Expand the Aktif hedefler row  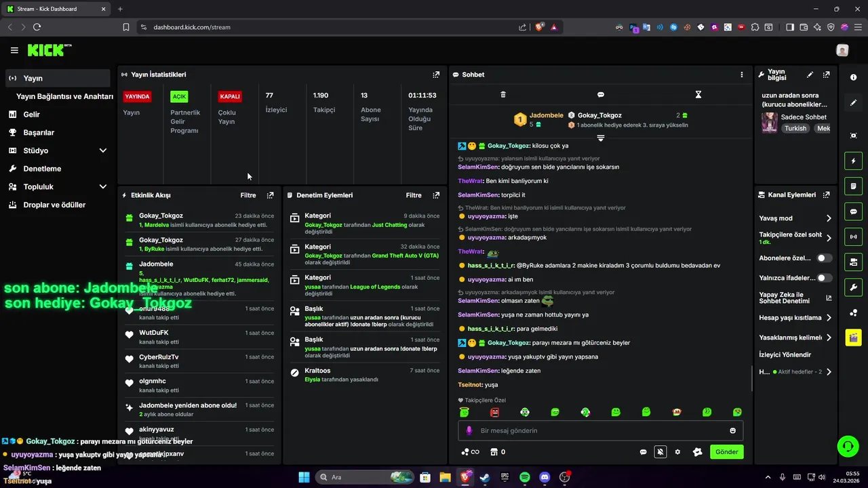[829, 372]
